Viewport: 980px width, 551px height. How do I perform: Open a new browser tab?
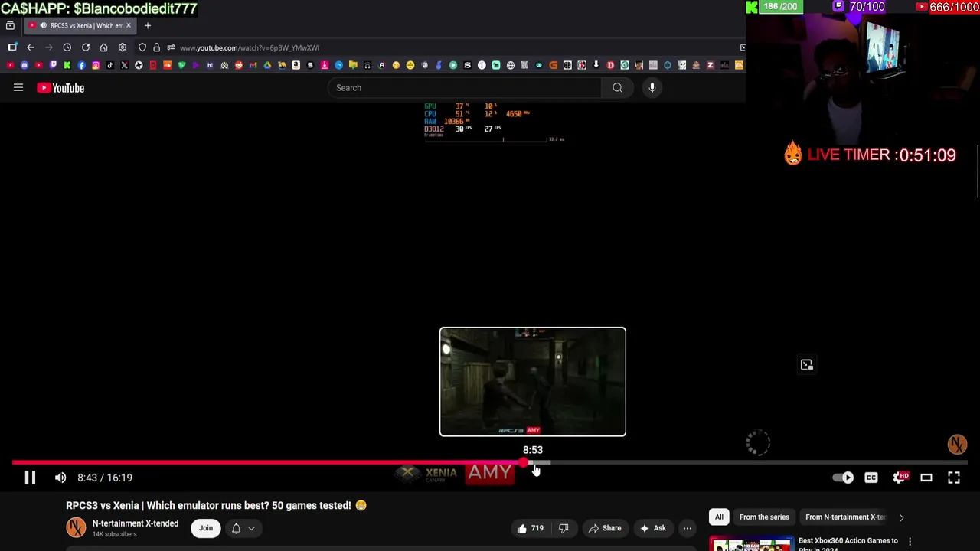(x=148, y=25)
